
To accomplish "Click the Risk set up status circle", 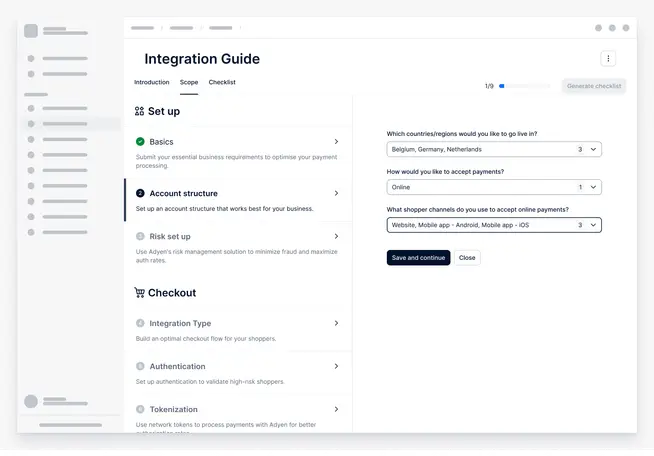I will 140,236.
